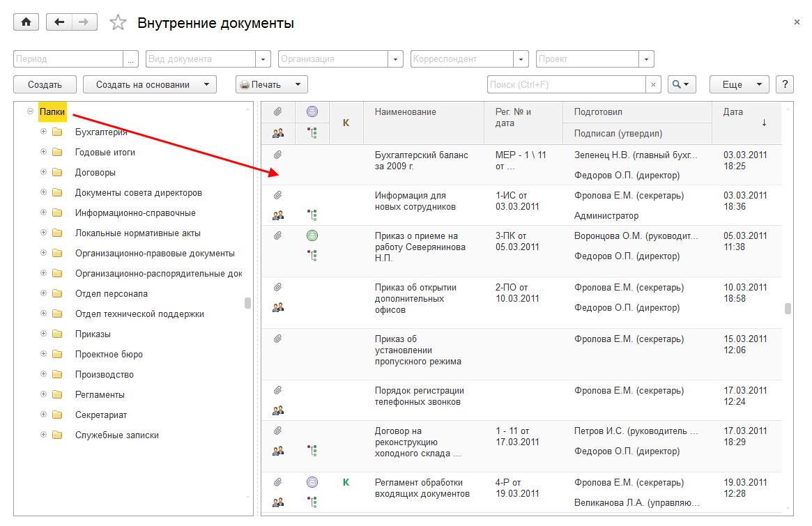Select the Приказы folder in the tree
The width and height of the screenshot is (812, 526).
click(93, 334)
